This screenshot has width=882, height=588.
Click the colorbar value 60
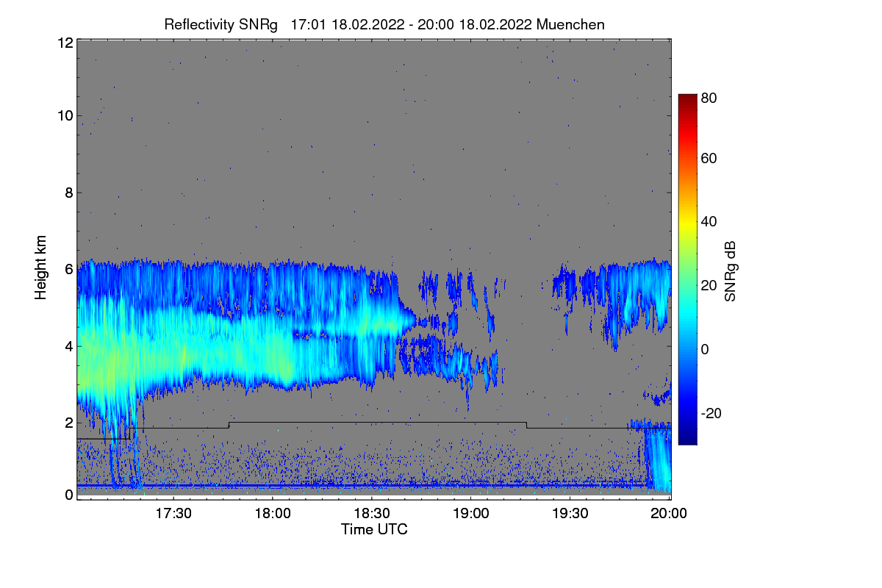[x=709, y=158]
